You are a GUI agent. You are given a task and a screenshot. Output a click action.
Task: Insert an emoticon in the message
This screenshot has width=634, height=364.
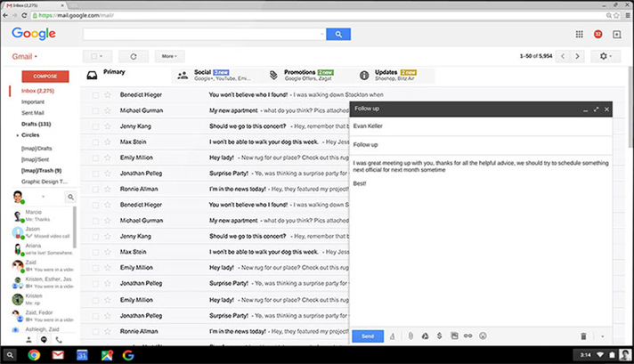[483, 336]
